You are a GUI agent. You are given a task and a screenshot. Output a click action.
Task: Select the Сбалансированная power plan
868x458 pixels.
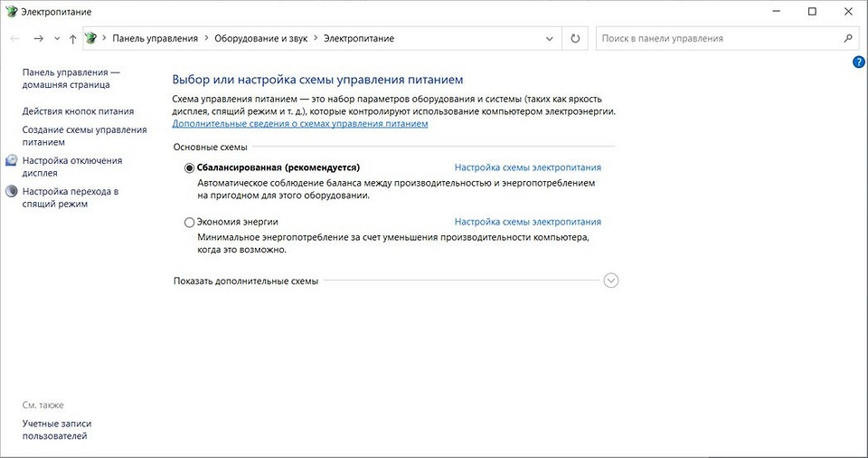[189, 168]
